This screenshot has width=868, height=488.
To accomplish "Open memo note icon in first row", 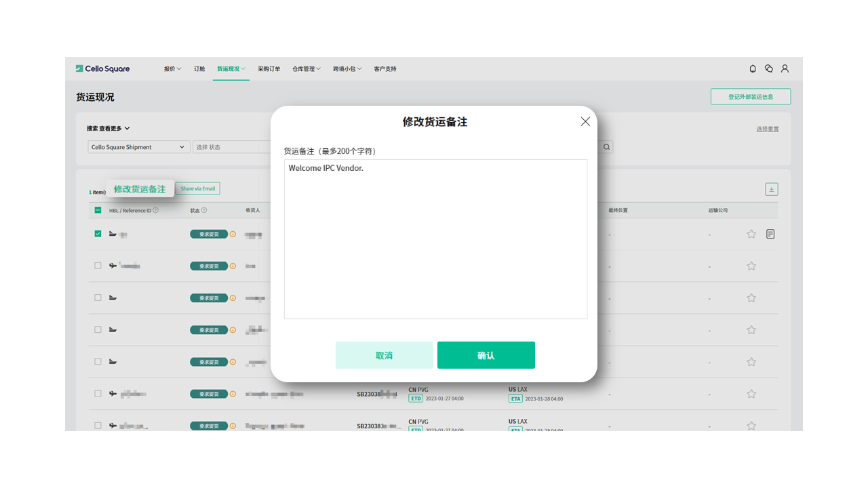I will (770, 234).
